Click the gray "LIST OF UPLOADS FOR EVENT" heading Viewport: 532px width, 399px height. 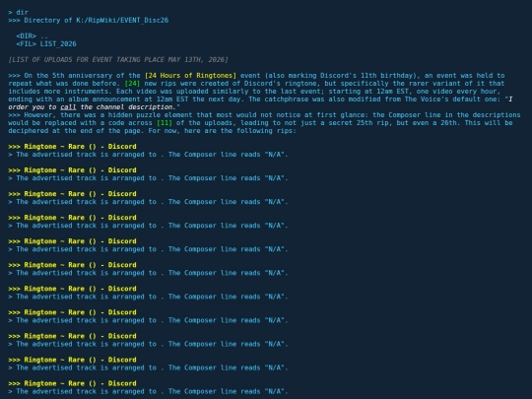pos(118,59)
